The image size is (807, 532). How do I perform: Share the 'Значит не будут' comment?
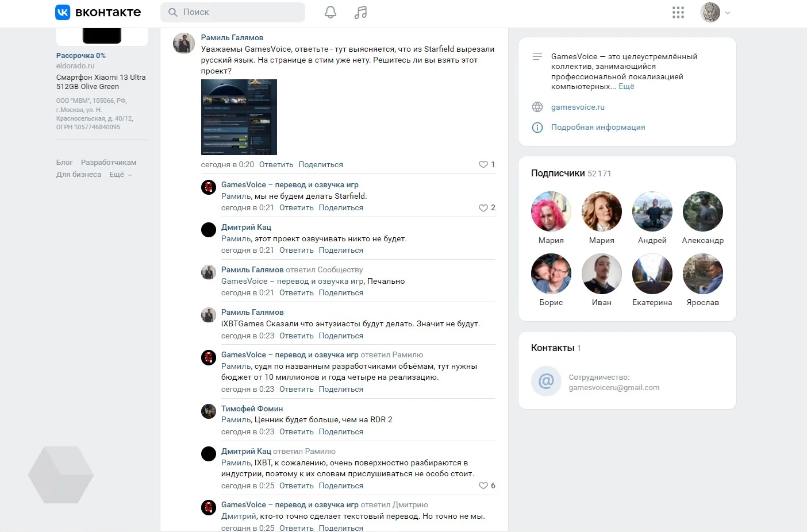(x=341, y=336)
